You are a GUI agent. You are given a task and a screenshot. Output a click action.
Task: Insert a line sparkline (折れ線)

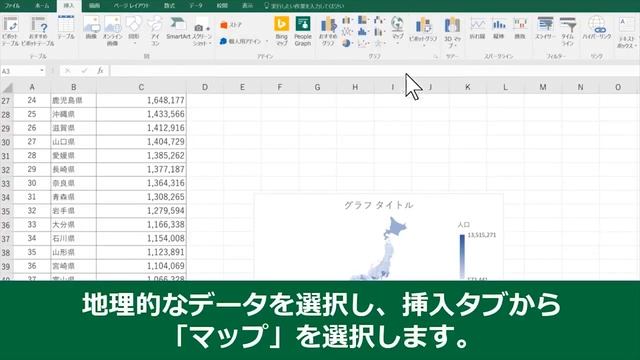[x=477, y=28]
